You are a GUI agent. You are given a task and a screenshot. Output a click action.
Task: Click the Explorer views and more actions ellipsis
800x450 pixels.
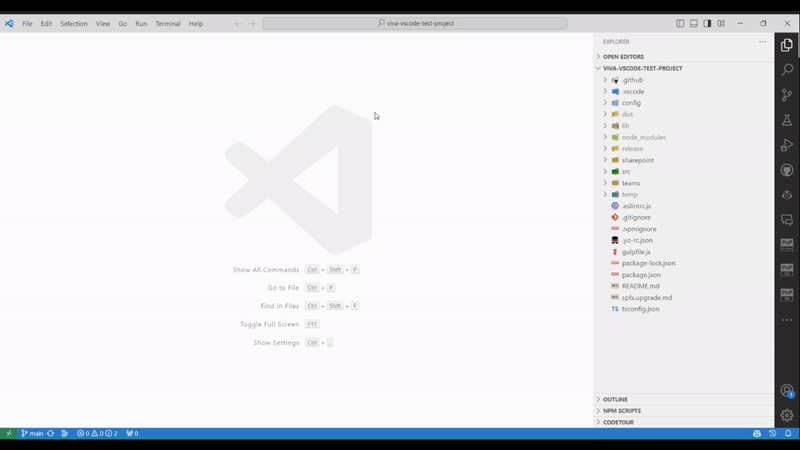(762, 42)
